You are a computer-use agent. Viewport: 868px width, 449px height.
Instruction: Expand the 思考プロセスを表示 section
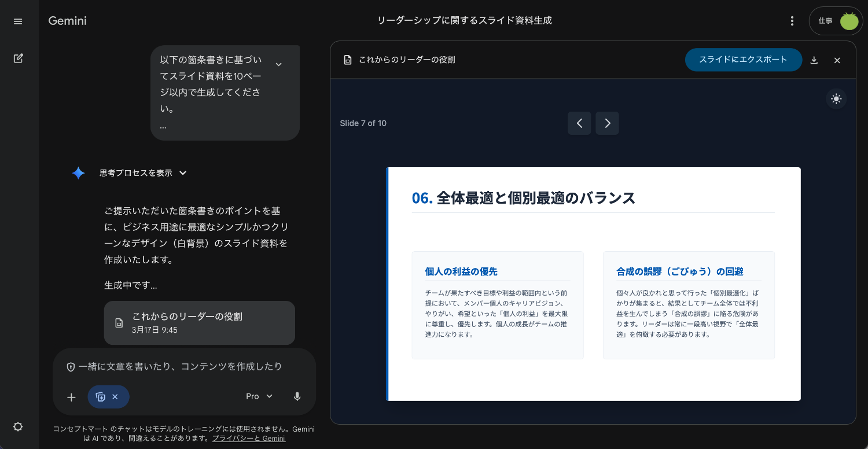[142, 173]
